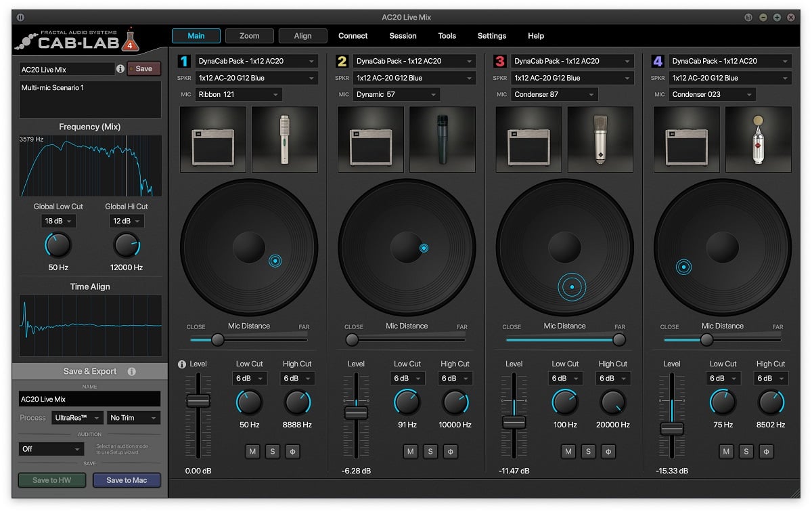Viewport: 812px width, 512px height.
Task: Click the Global Hi Cut 12000 Hz knob
Action: pyautogui.click(x=127, y=245)
